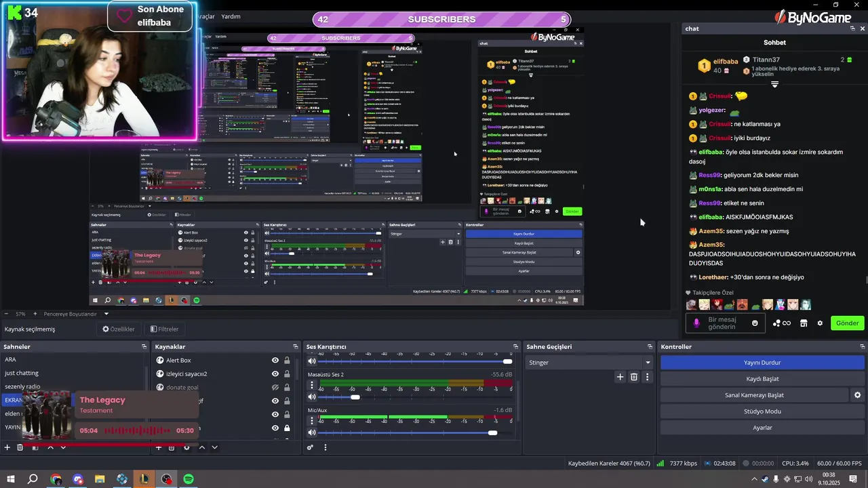Add a new scene with plus icon
The image size is (868, 488).
pyautogui.click(x=7, y=447)
